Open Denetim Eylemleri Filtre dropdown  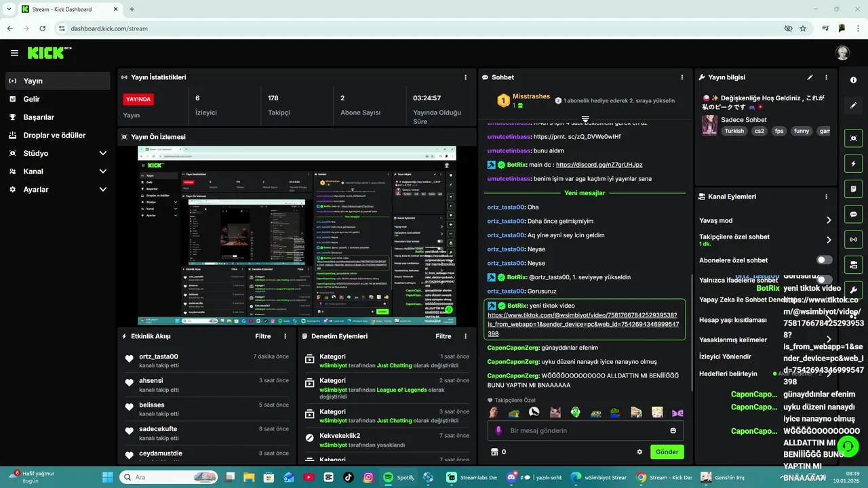click(x=443, y=336)
